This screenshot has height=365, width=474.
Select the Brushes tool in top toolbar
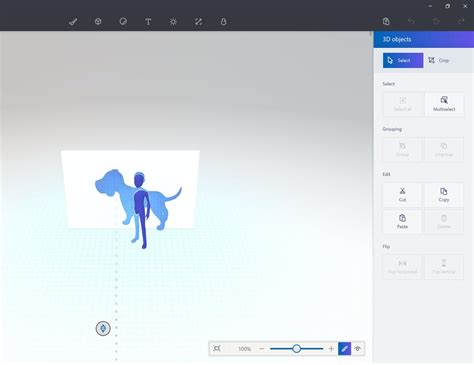73,22
